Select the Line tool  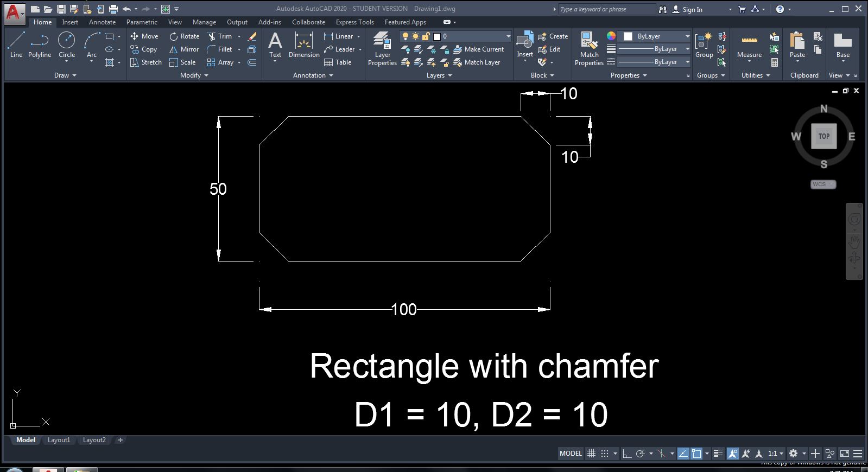point(16,44)
